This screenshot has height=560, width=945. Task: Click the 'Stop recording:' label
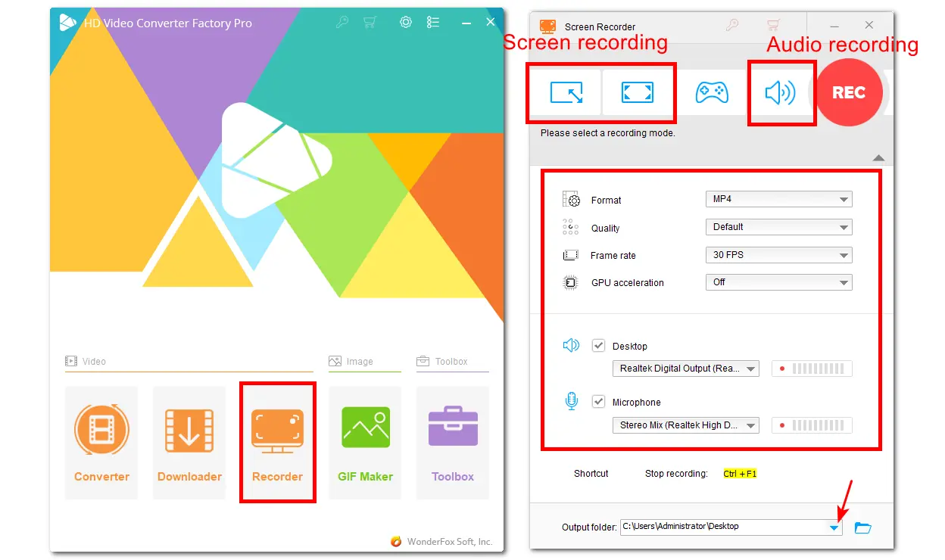(x=676, y=474)
